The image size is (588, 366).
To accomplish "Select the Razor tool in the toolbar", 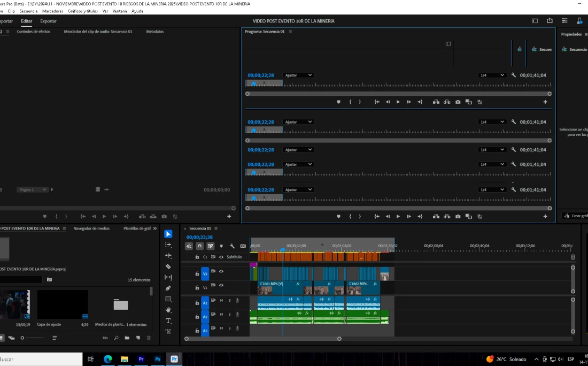I will click(168, 266).
